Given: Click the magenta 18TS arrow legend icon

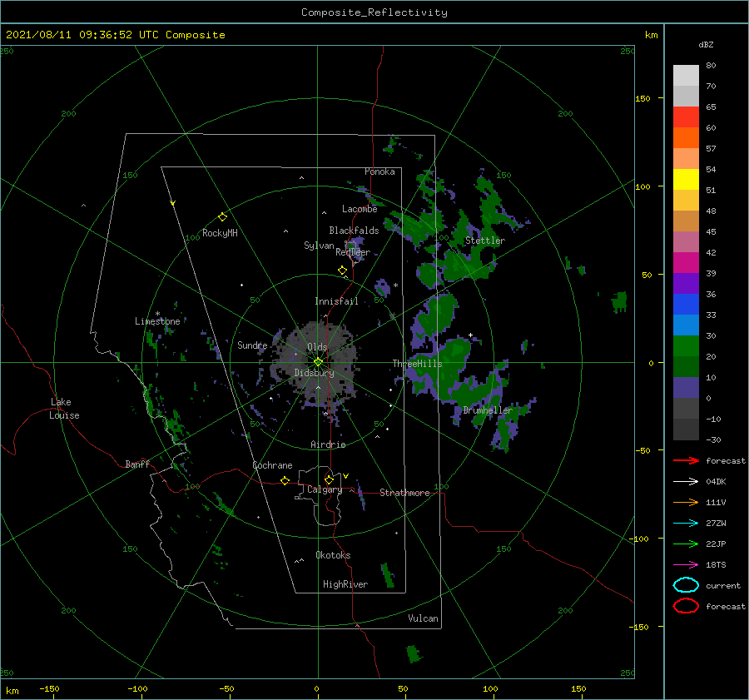Looking at the screenshot, I should click(686, 565).
